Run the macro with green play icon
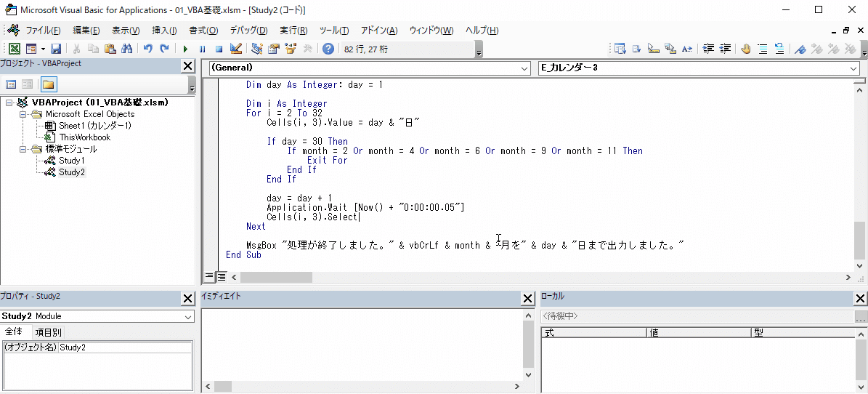The height and width of the screenshot is (394, 868). point(185,49)
